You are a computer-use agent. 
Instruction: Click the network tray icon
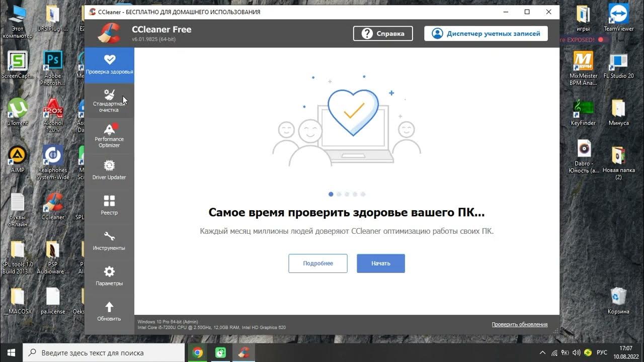(x=554, y=352)
